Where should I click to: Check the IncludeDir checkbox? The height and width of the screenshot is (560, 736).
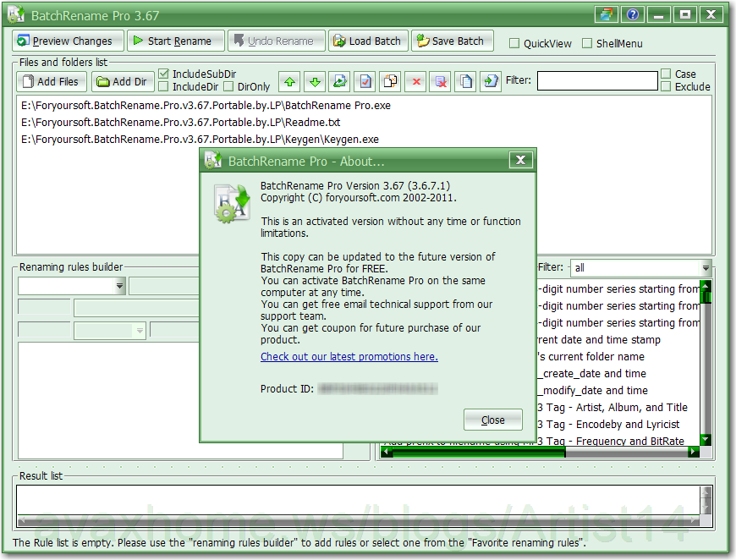163,86
